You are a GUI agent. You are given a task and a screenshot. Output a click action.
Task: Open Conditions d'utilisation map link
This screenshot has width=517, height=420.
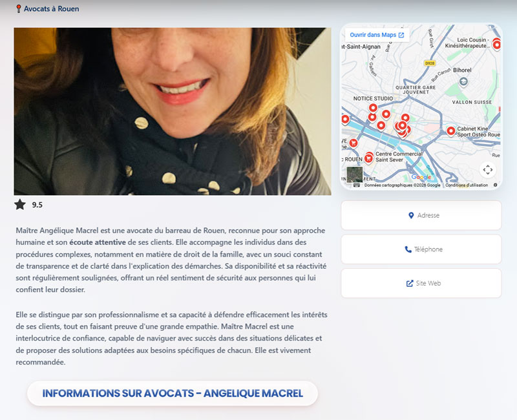(x=467, y=185)
